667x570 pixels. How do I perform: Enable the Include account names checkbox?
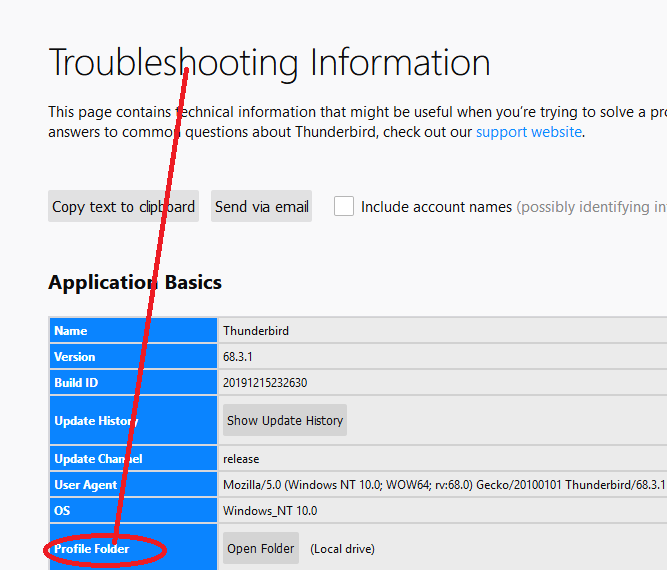click(344, 206)
